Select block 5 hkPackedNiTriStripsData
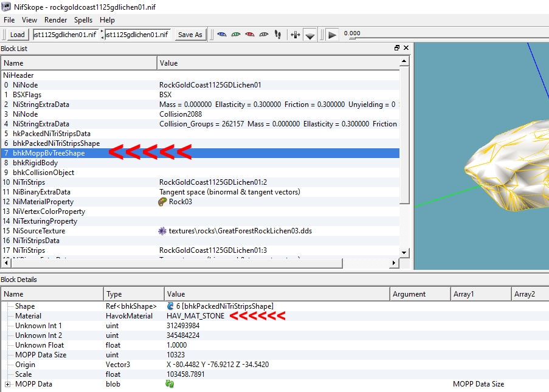Screen dimensions: 549x392 point(199,134)
